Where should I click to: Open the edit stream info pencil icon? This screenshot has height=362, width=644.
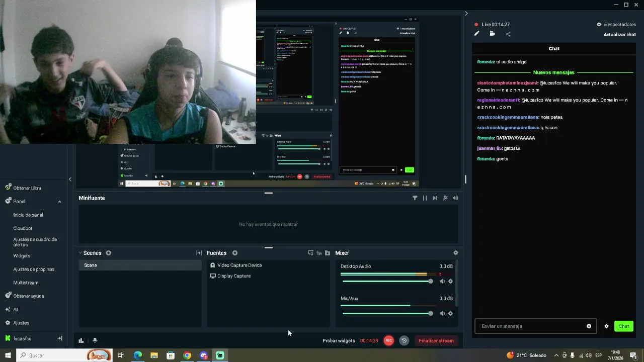(x=476, y=34)
